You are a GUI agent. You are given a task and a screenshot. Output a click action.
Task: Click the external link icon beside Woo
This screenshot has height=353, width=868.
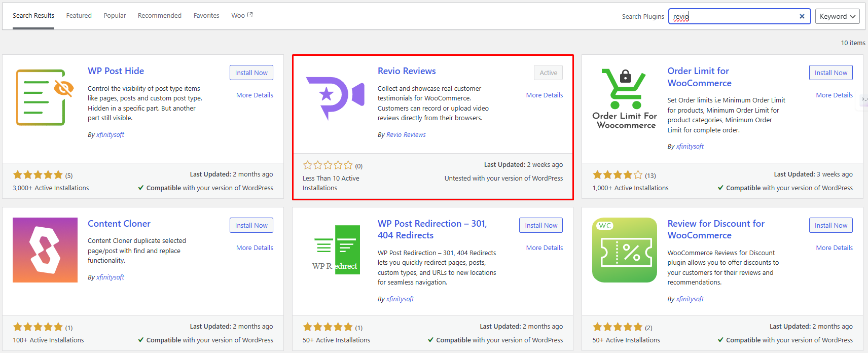(249, 15)
